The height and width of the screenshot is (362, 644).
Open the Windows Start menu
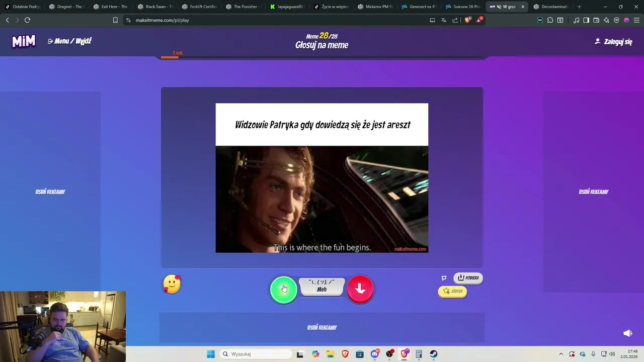211,354
